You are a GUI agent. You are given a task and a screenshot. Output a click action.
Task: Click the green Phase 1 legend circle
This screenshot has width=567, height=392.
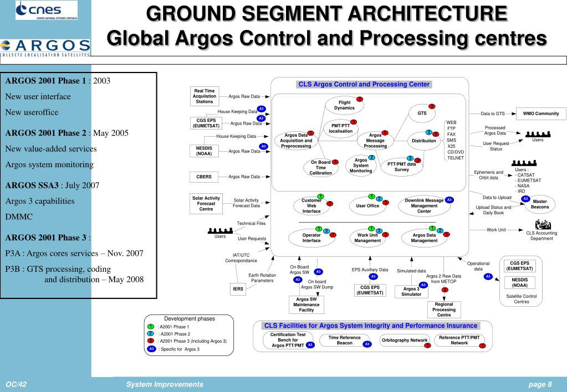coord(151,327)
